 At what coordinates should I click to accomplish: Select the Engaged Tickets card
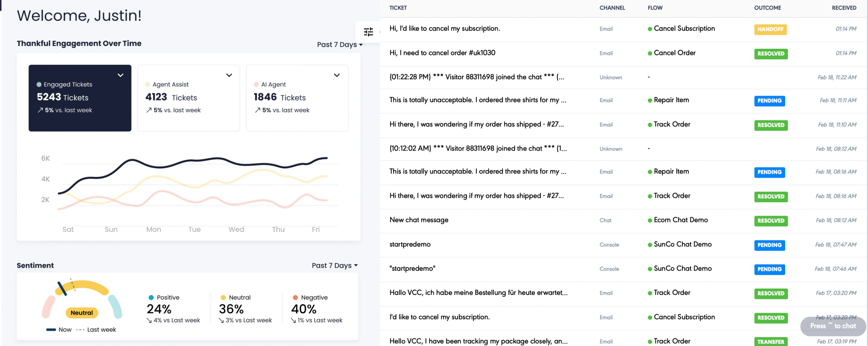click(80, 98)
